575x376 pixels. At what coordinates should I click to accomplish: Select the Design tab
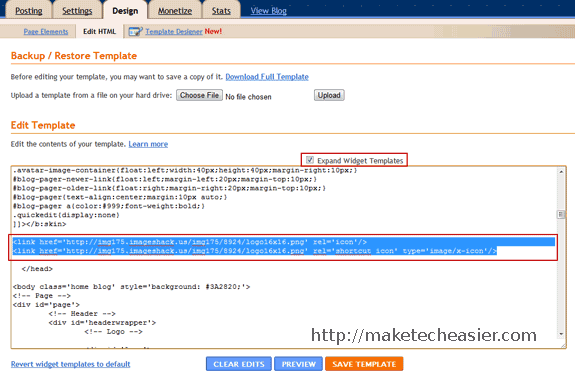tap(125, 11)
